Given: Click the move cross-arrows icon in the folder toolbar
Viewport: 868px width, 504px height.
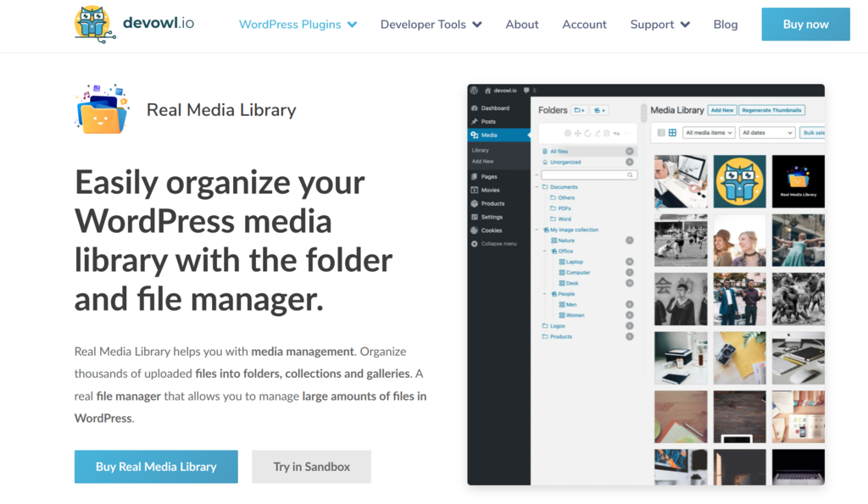Looking at the screenshot, I should (x=578, y=133).
